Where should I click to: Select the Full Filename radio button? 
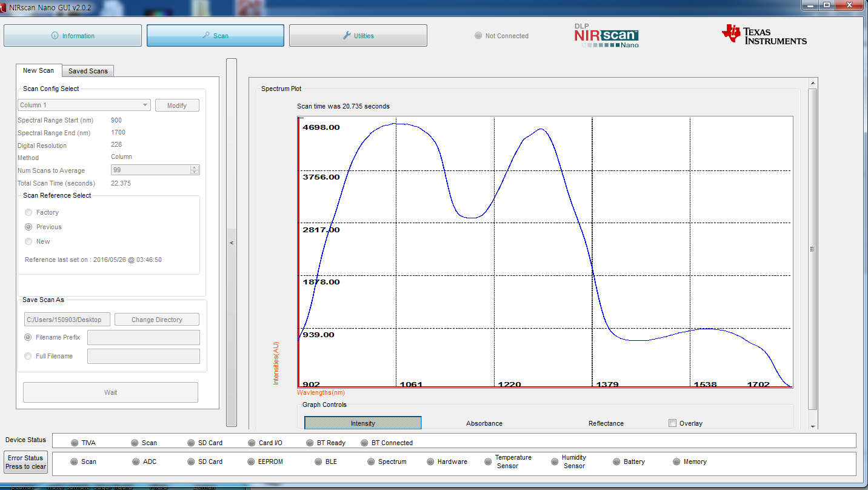coord(28,356)
